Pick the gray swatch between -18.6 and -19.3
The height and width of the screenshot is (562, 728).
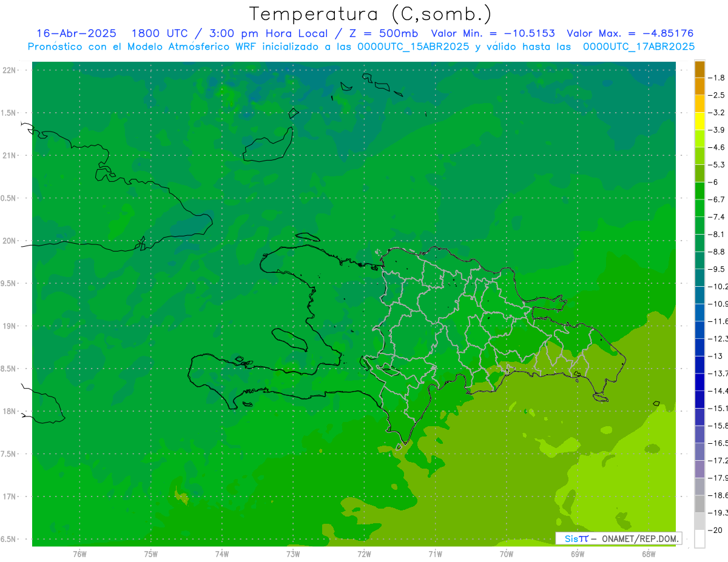click(699, 504)
